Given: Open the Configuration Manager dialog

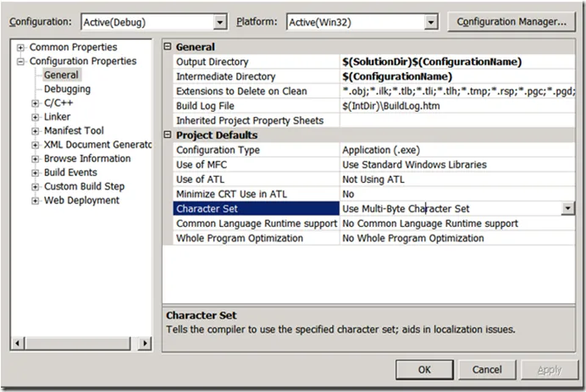Looking at the screenshot, I should click(511, 21).
